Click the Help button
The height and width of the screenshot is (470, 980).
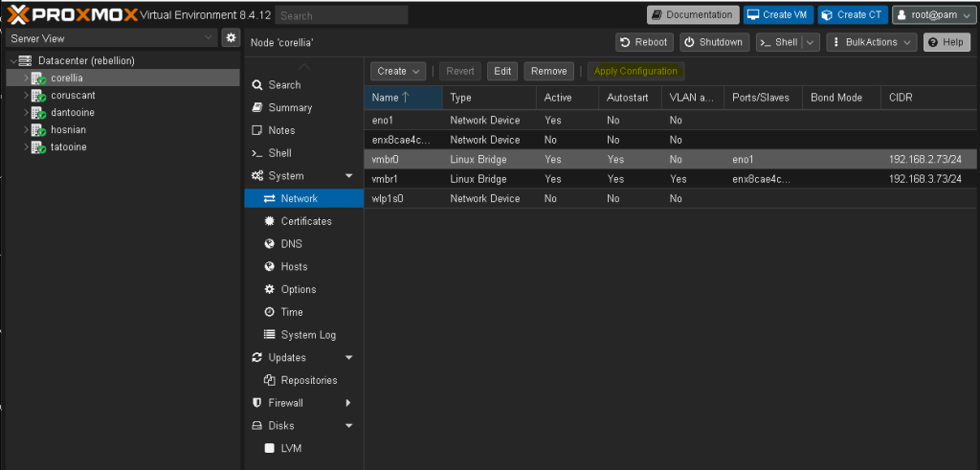click(947, 42)
